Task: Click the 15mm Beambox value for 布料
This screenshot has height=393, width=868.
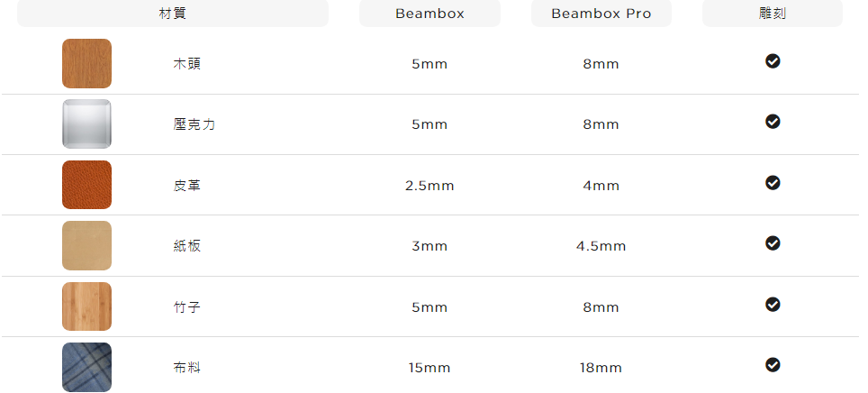Action: click(429, 368)
